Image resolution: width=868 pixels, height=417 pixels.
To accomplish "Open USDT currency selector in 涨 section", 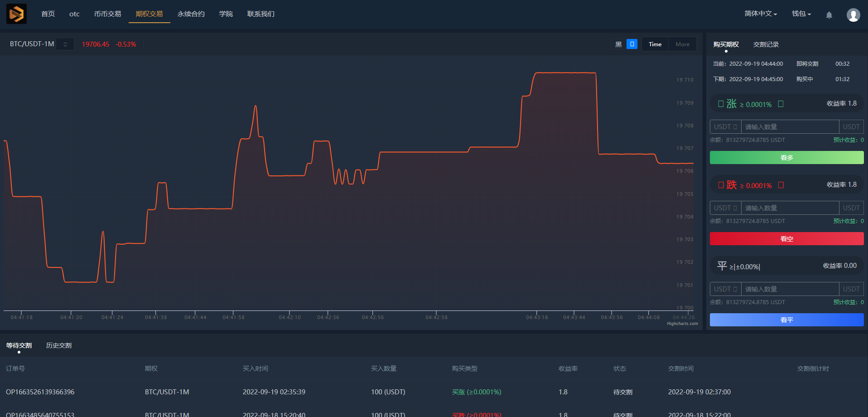I will click(725, 127).
